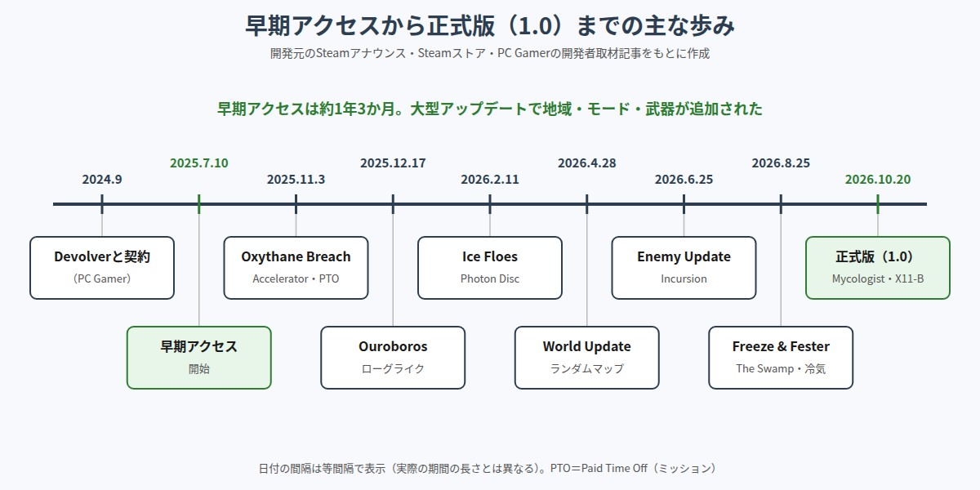Click the Ice Floes Photon Disc card

click(490, 268)
